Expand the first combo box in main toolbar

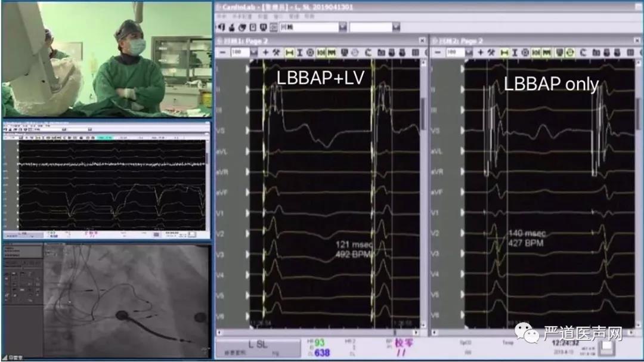coord(342,27)
